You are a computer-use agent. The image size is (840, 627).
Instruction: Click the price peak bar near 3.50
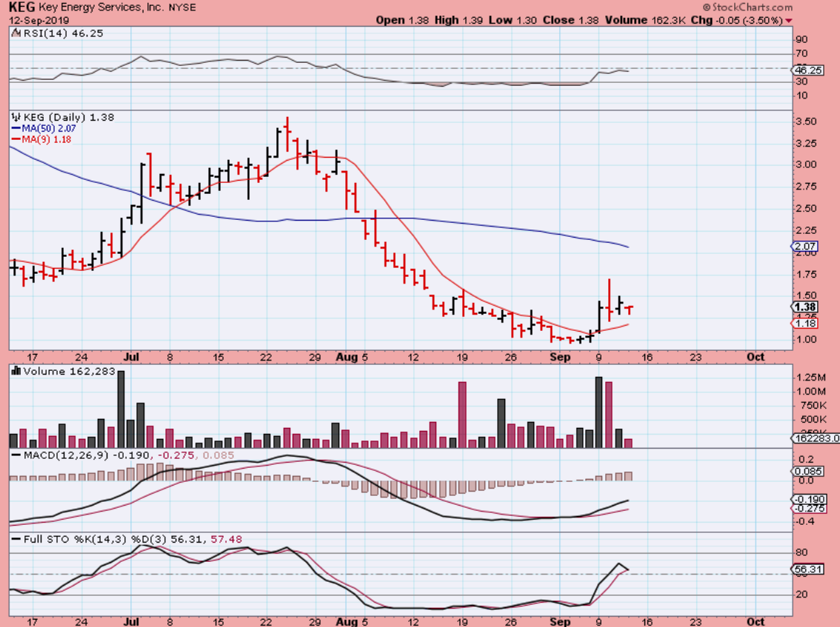coord(287,134)
